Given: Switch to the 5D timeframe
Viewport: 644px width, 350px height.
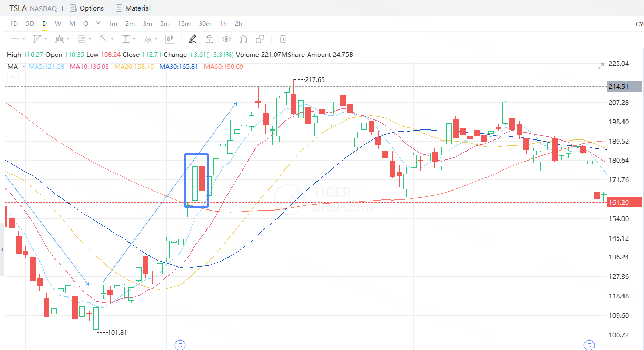Looking at the screenshot, I should click(x=30, y=24).
